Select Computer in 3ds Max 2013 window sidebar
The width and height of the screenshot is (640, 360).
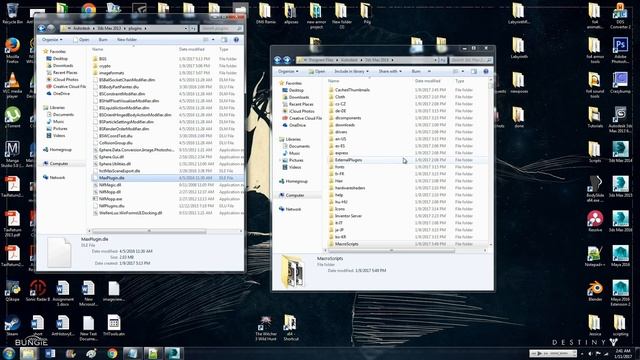click(291, 195)
